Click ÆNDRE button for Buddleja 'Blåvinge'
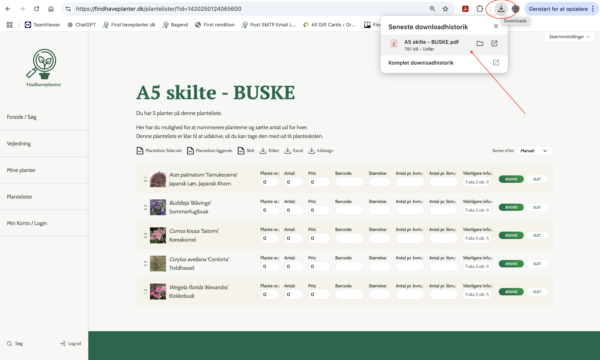This screenshot has width=600, height=360. (x=511, y=207)
